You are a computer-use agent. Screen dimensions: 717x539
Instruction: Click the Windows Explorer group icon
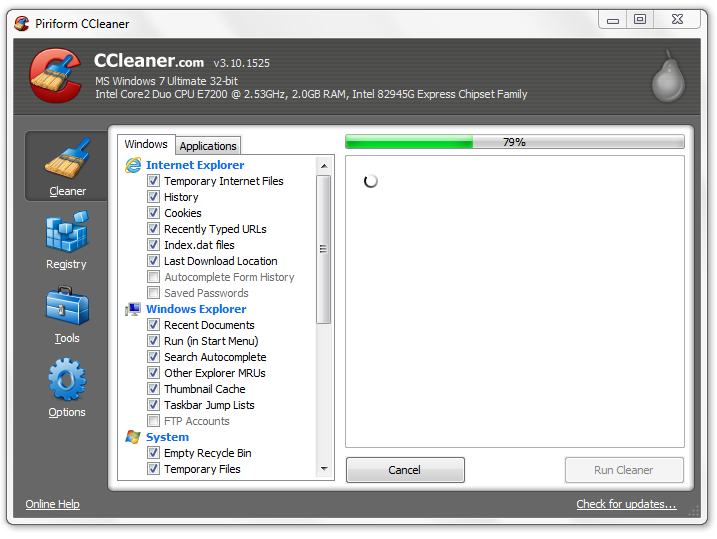[x=133, y=310]
